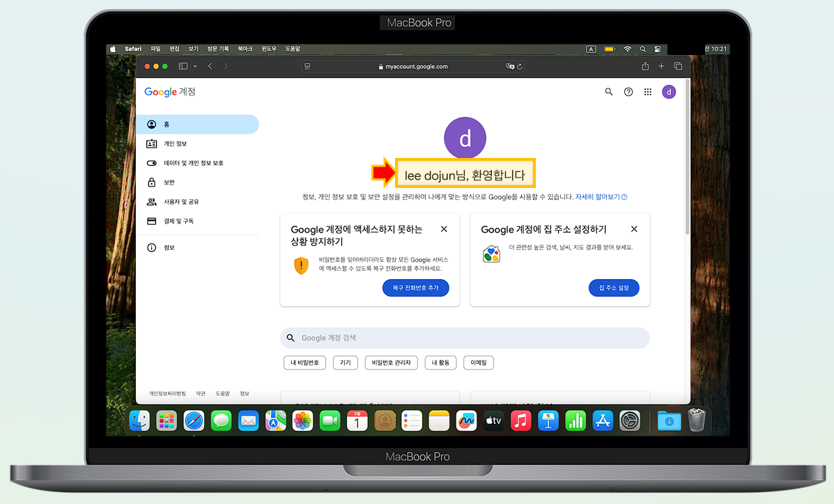
Task: Click 복구 전화번호 추가 button
Action: pos(415,288)
